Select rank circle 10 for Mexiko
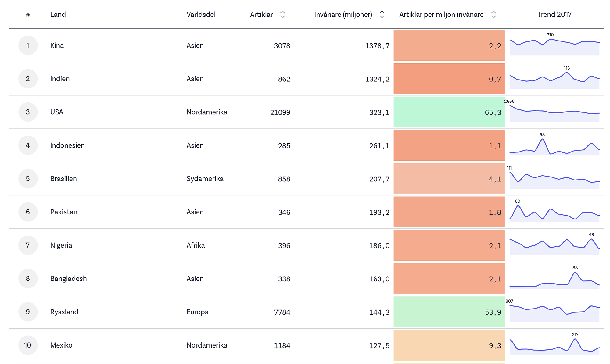Image resolution: width=610 pixels, height=364 pixels. 28,345
